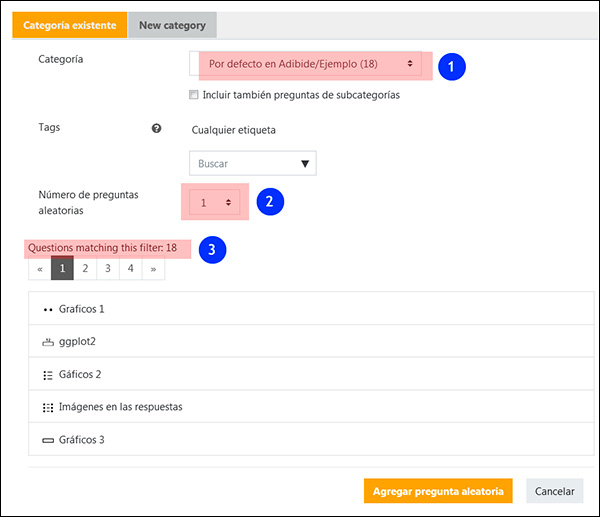Go to page 3 of questions
The width and height of the screenshot is (600, 517).
(108, 268)
